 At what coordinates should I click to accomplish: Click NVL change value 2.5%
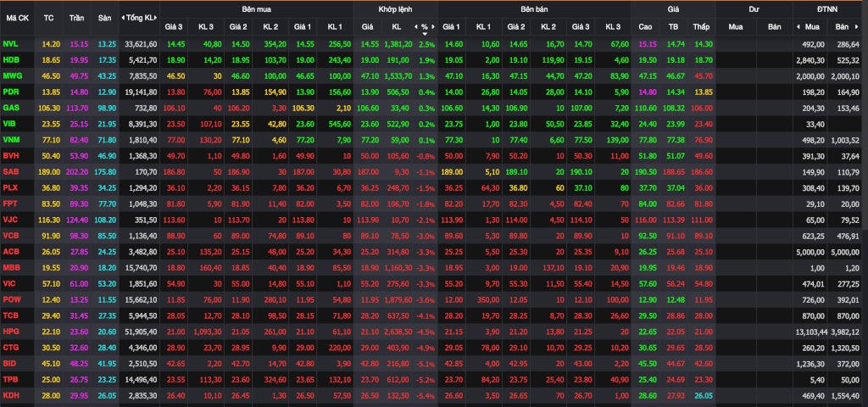427,44
